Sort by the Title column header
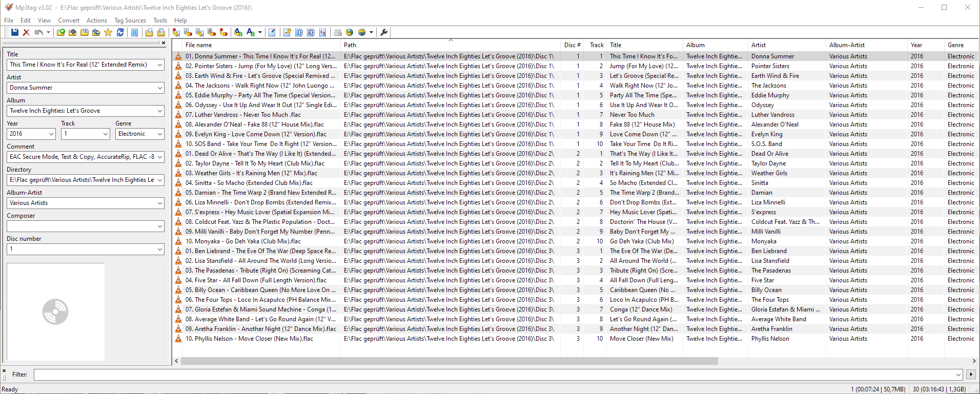 (x=644, y=45)
